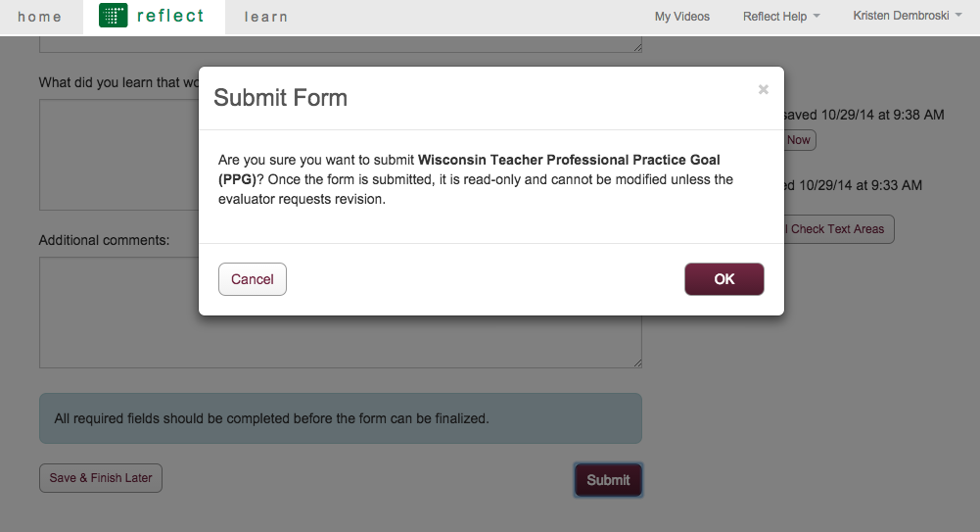Viewport: 980px width, 532px height.
Task: Click the Check Text Areas button
Action: pos(837,229)
